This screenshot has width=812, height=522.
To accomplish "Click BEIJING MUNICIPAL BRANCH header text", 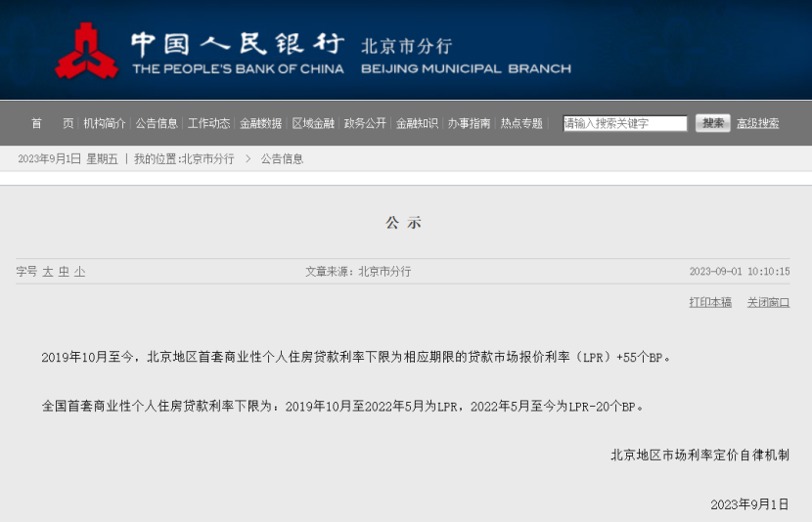I will pos(466,68).
